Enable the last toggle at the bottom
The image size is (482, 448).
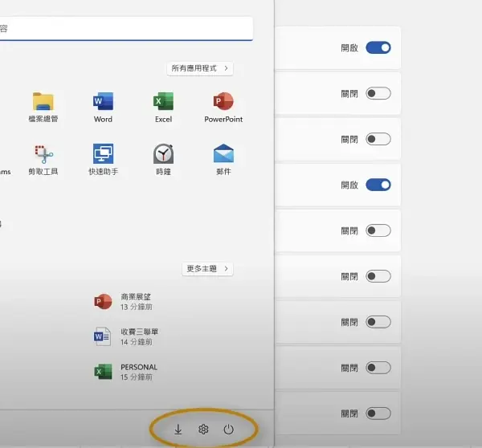click(378, 413)
